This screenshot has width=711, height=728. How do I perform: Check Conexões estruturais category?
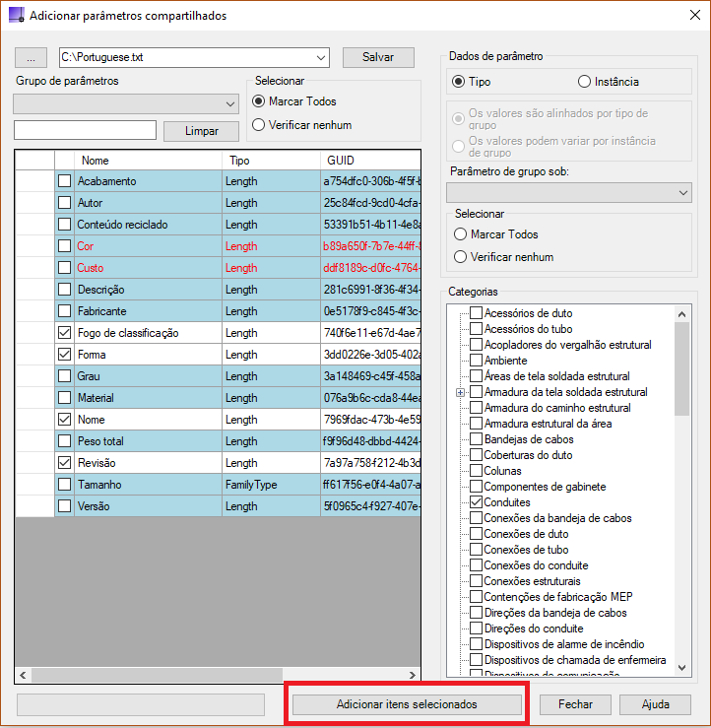(476, 581)
